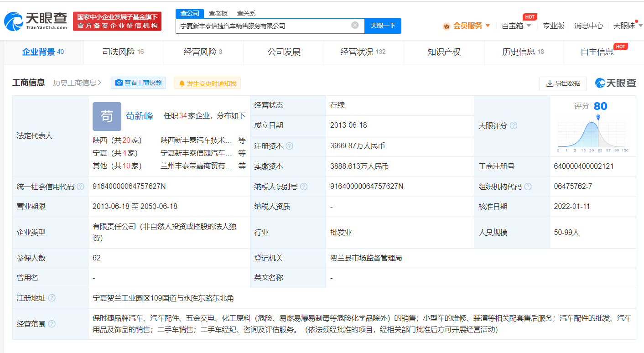This screenshot has height=353, width=644.
Task: Open the 知识产权 tab
Action: [x=444, y=52]
